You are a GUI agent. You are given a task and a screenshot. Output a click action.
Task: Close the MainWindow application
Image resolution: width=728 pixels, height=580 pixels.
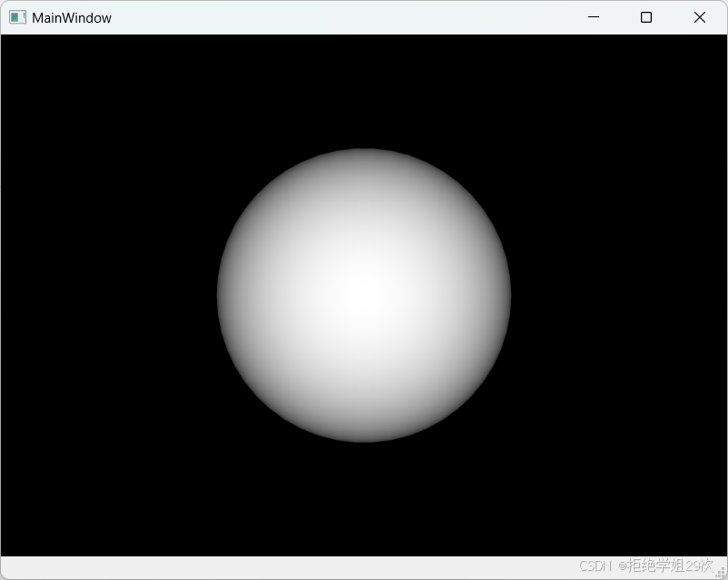[x=699, y=17]
